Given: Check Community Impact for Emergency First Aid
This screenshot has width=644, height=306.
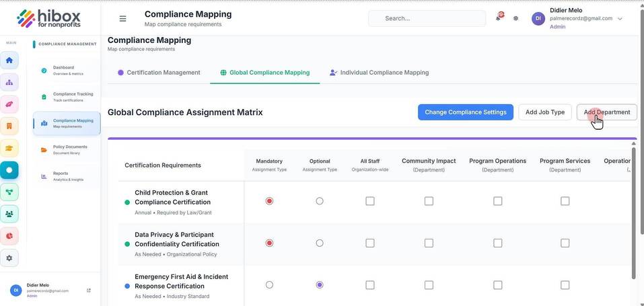Looking at the screenshot, I should point(429,285).
